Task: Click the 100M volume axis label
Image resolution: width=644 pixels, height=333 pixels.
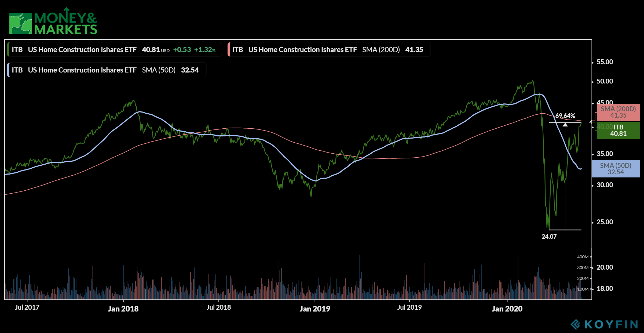Action: (x=583, y=289)
